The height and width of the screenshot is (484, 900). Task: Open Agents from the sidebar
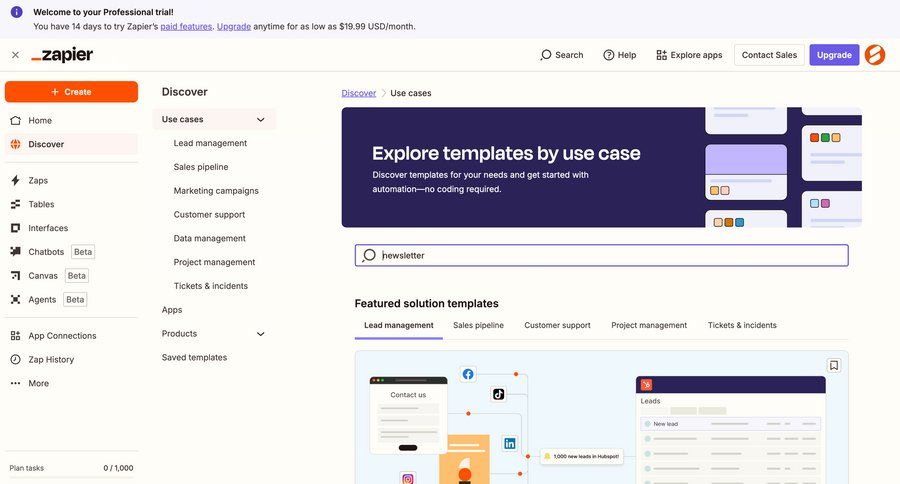[x=71, y=300]
